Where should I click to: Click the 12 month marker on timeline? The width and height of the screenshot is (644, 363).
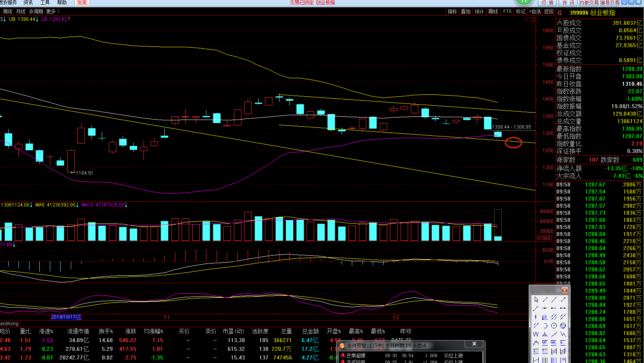(396, 317)
